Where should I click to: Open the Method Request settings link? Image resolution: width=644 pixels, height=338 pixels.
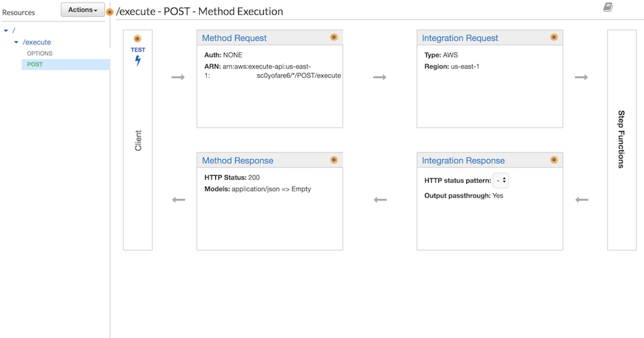coord(234,38)
